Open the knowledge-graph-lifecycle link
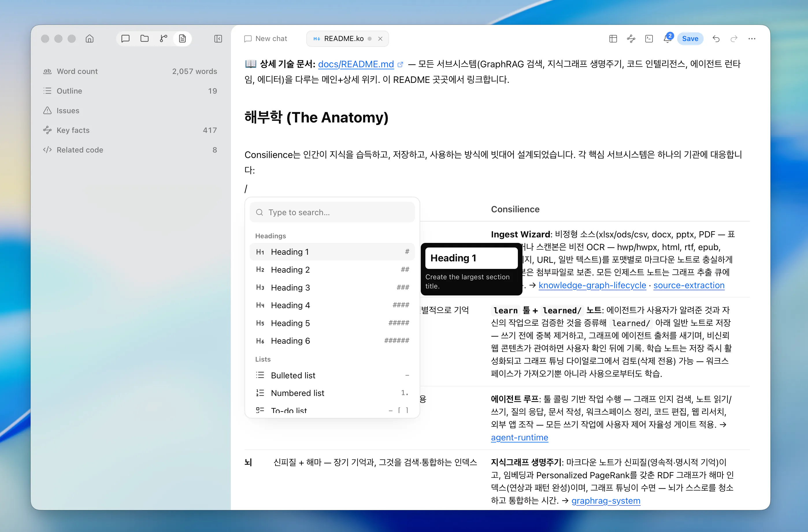The width and height of the screenshot is (808, 532). click(x=592, y=285)
